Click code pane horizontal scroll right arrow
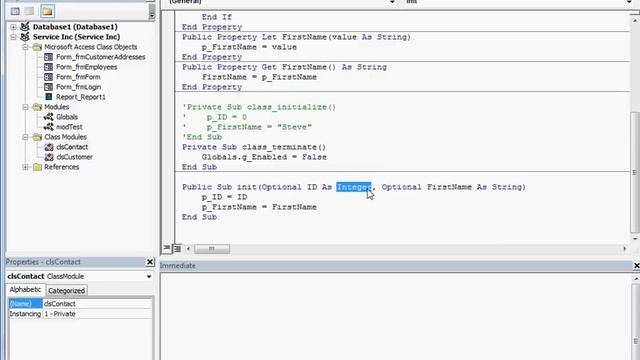 pyautogui.click(x=624, y=249)
